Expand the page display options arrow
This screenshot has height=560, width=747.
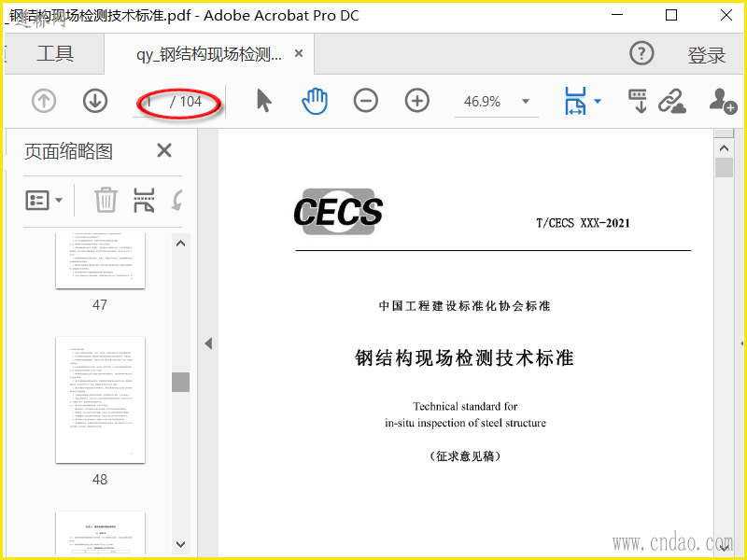(x=598, y=101)
